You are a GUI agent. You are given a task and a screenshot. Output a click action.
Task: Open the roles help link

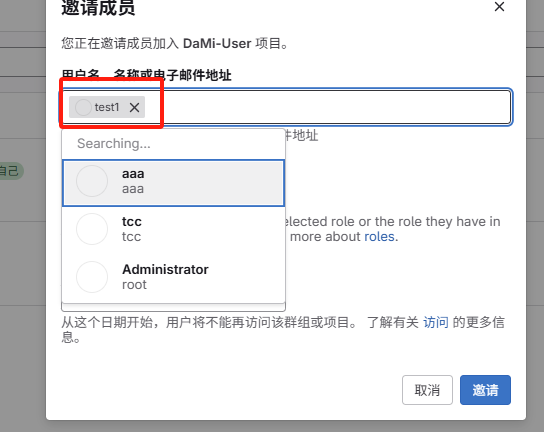379,237
